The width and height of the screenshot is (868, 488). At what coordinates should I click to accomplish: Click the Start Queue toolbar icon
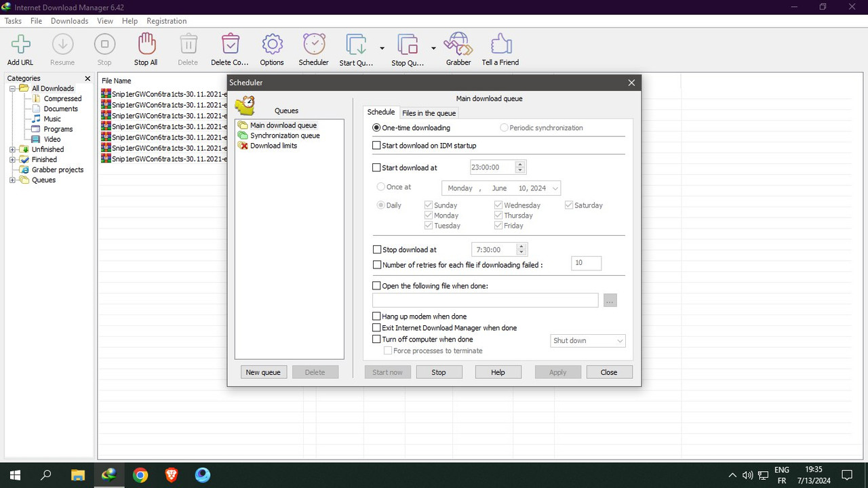356,45
